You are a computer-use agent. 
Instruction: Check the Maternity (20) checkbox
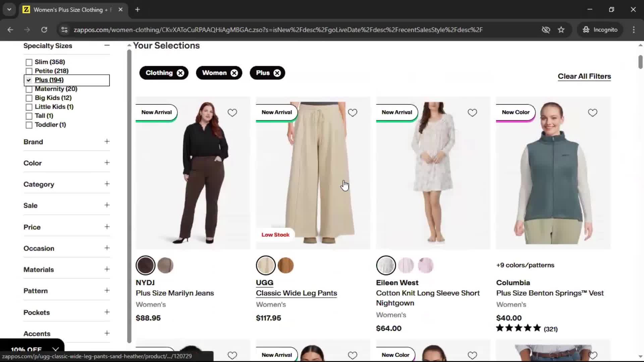tap(29, 89)
